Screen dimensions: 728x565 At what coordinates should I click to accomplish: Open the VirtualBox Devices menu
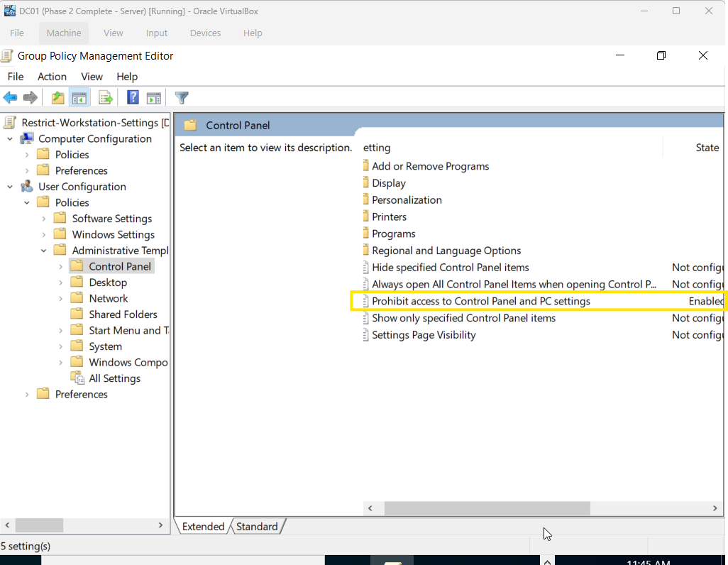click(205, 33)
